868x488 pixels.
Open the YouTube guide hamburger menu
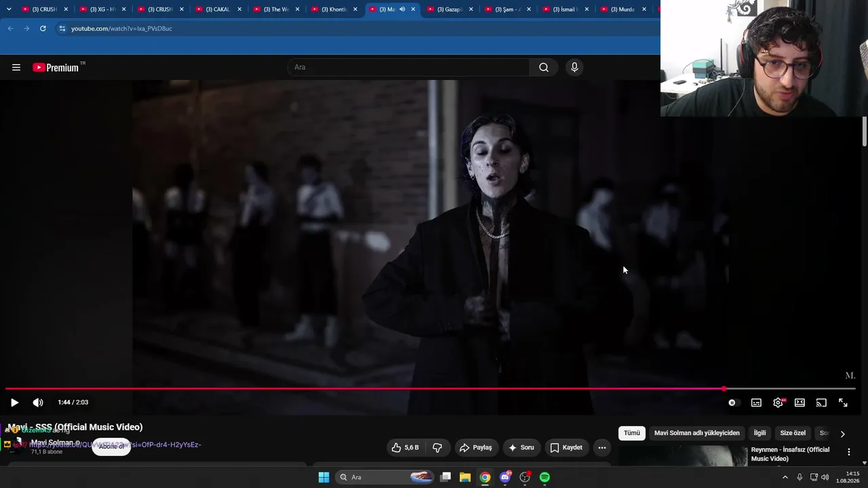pos(16,67)
